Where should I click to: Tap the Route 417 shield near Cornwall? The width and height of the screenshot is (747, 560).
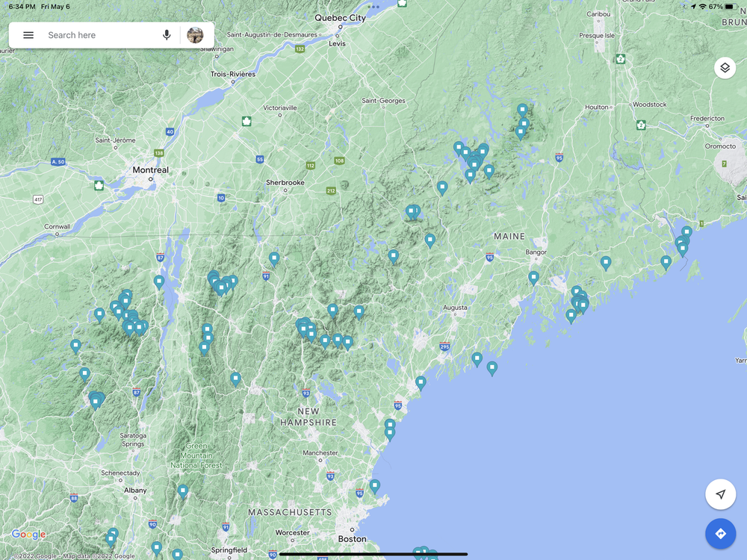(x=38, y=199)
